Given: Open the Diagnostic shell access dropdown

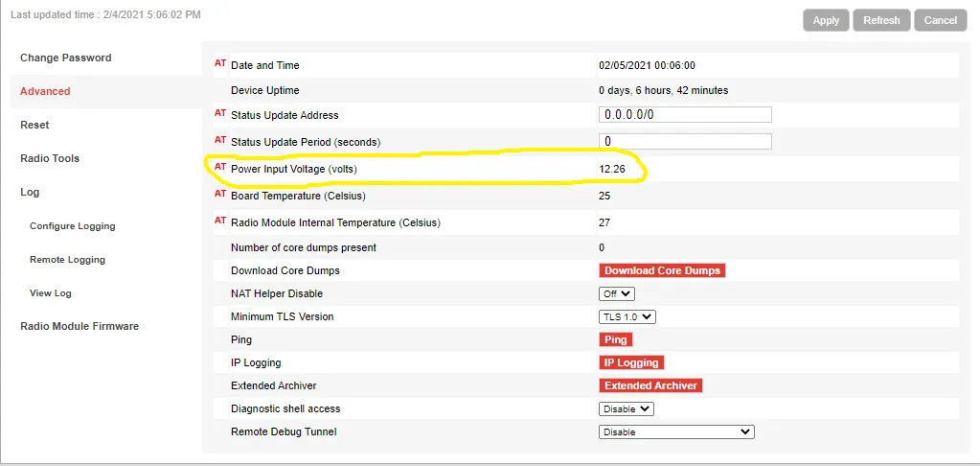Looking at the screenshot, I should pos(627,409).
